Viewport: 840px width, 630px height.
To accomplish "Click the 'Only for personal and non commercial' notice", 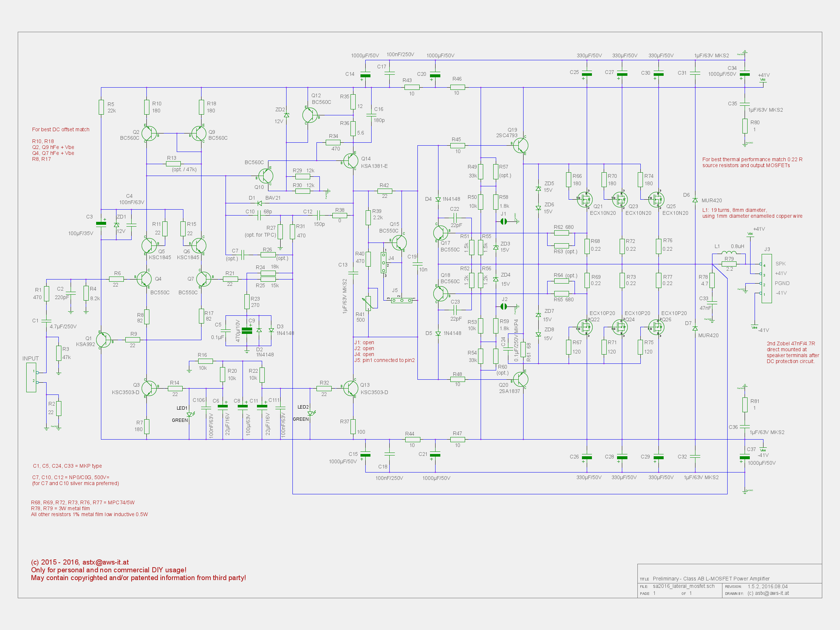I will [109, 570].
